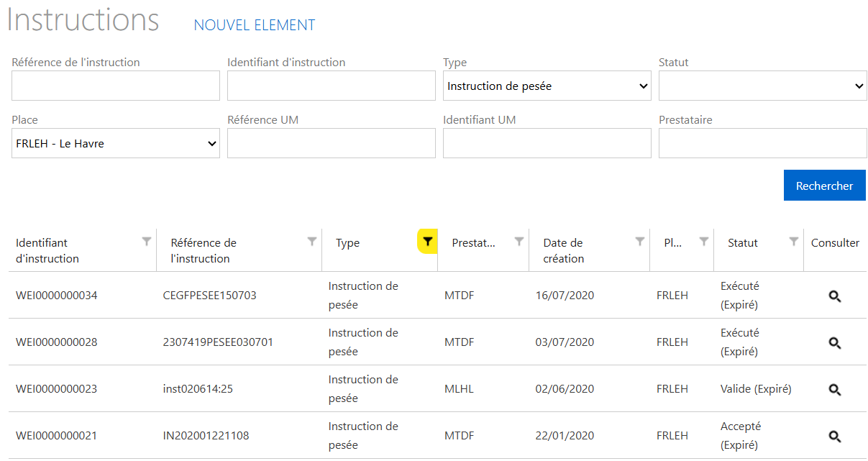Click date 22/01/2020
Viewport: 868px width, 461px height.
(x=565, y=436)
